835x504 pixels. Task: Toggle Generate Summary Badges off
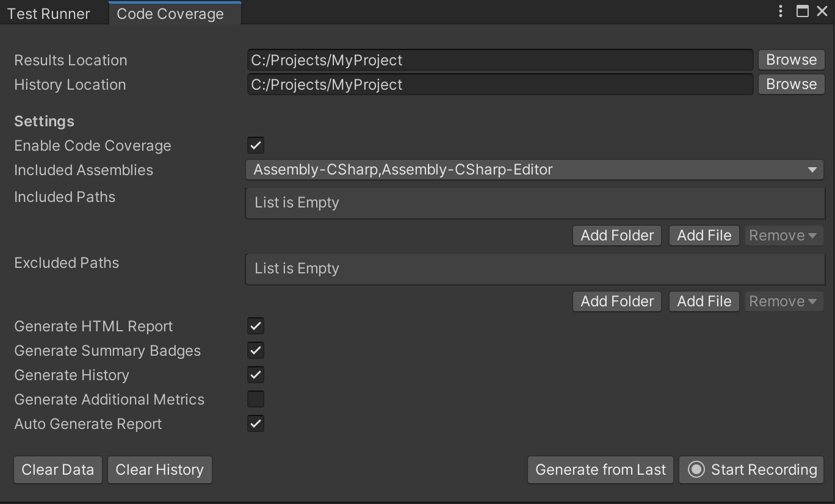click(255, 350)
